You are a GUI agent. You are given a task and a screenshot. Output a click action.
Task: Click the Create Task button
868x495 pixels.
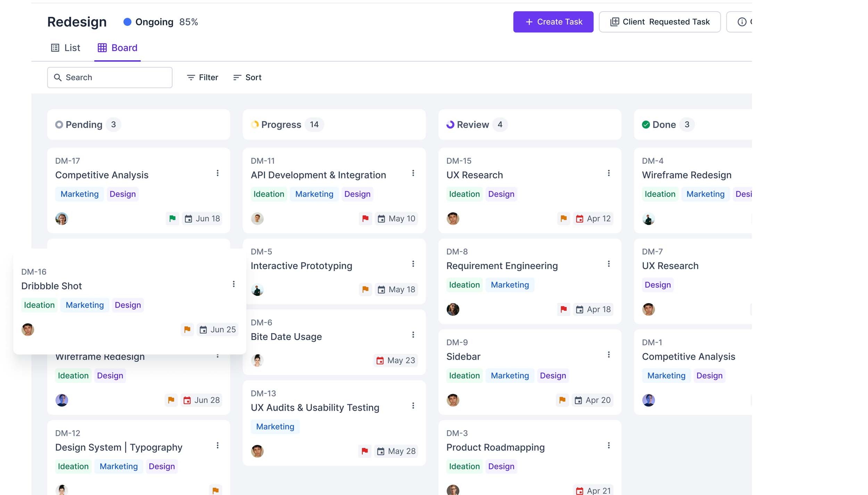tap(553, 22)
